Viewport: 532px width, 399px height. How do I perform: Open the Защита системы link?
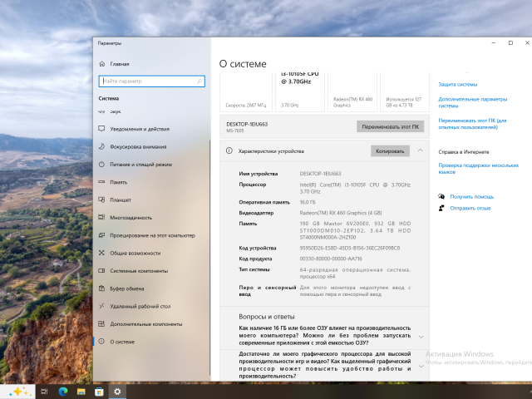coord(457,84)
